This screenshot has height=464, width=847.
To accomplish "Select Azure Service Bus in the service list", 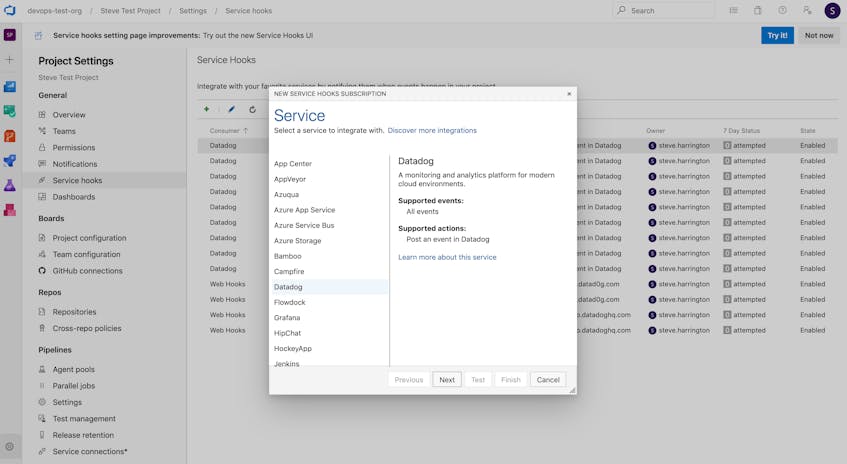I will pos(304,225).
